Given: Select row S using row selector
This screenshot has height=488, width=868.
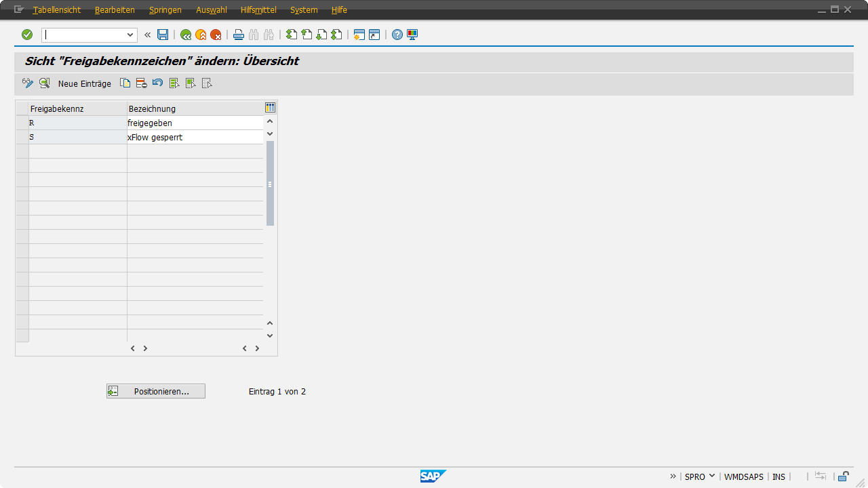Looking at the screenshot, I should (x=22, y=137).
